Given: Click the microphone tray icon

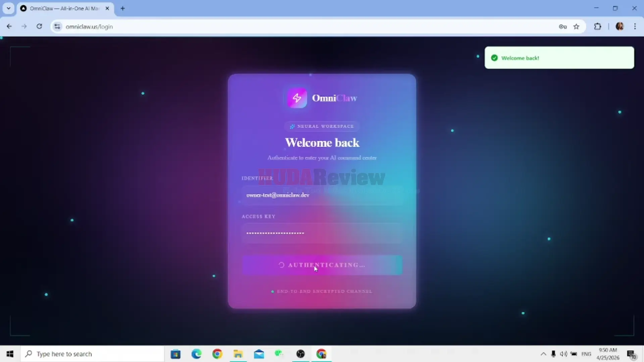Looking at the screenshot, I should point(553,354).
